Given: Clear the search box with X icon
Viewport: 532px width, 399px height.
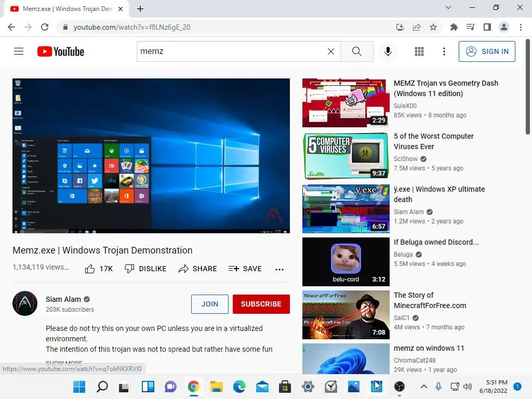Looking at the screenshot, I should tap(331, 51).
